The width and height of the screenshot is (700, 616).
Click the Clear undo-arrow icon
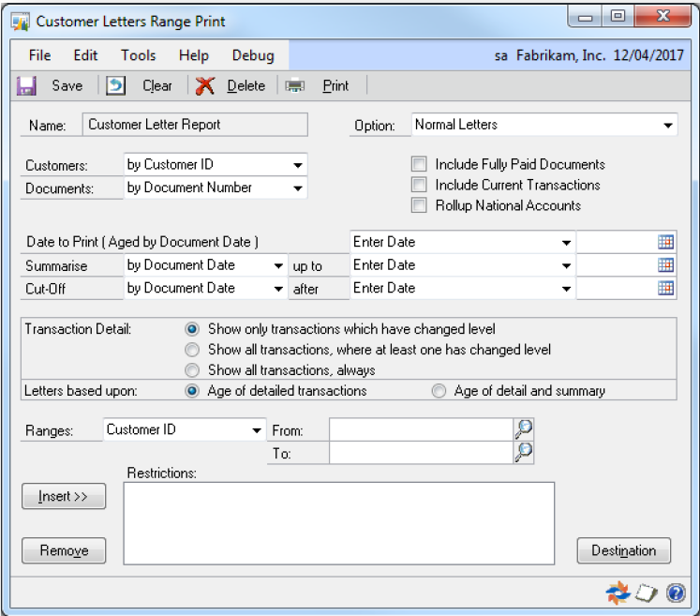coord(115,86)
